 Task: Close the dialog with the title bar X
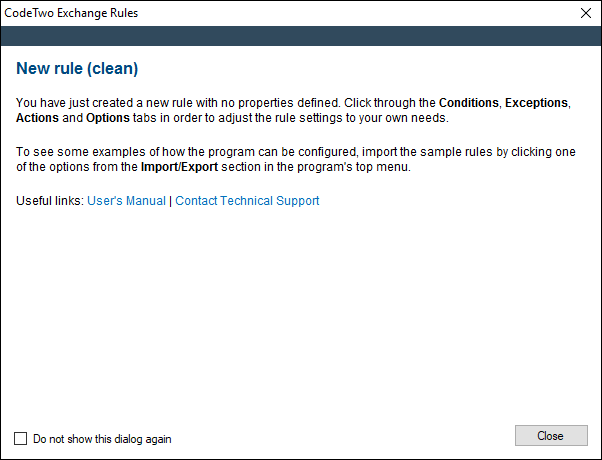coord(585,13)
